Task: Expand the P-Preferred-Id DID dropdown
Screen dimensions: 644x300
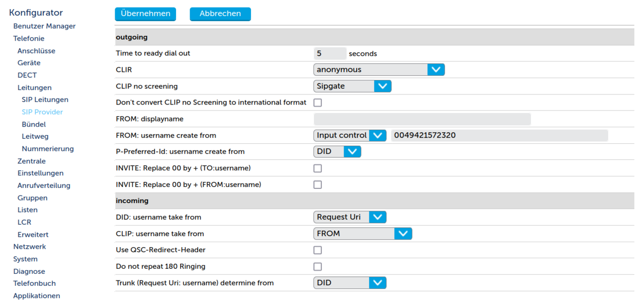Action: tap(337, 152)
